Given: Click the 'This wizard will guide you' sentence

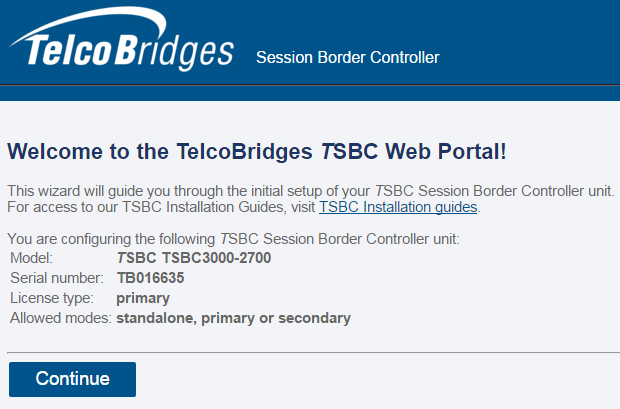Looking at the screenshot, I should [310, 190].
